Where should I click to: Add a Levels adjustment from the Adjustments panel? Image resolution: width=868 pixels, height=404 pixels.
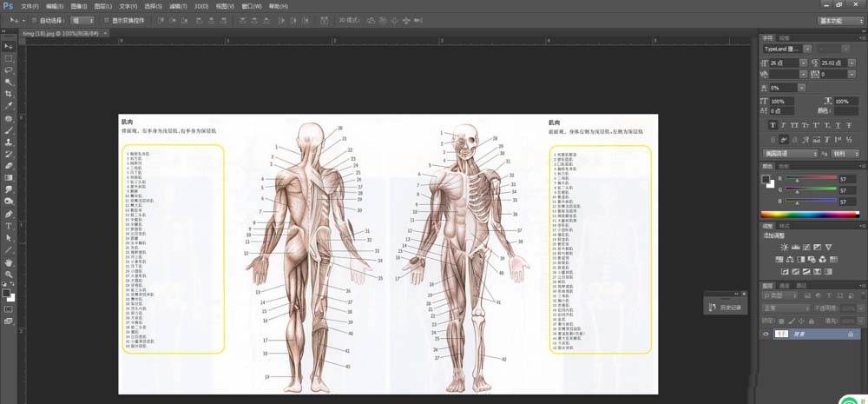[x=796, y=248]
